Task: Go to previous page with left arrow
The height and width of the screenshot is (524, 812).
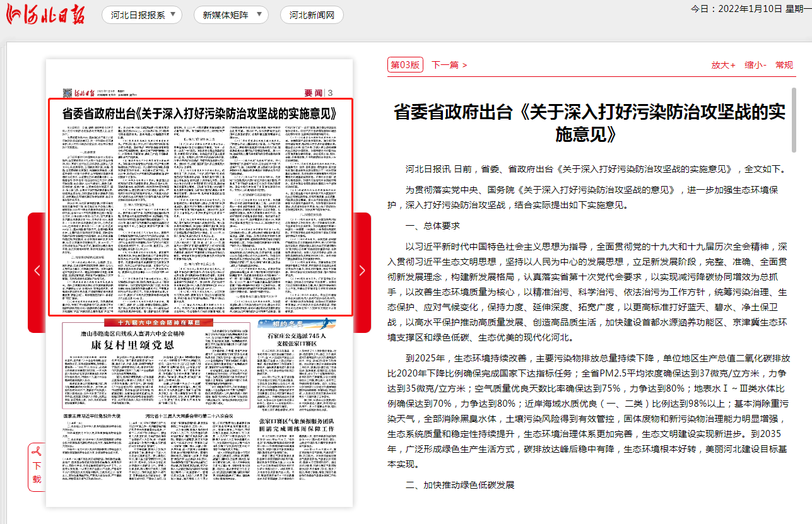Action: [37, 271]
